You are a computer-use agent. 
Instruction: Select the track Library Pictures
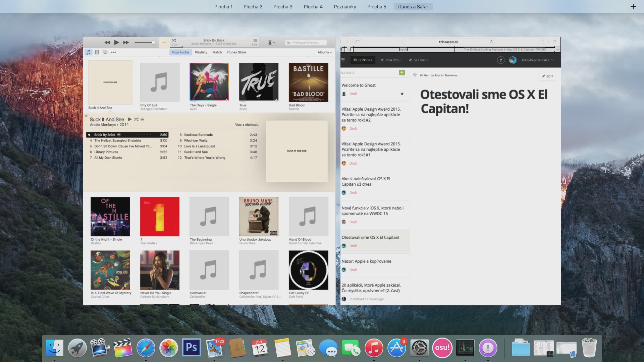(x=128, y=152)
